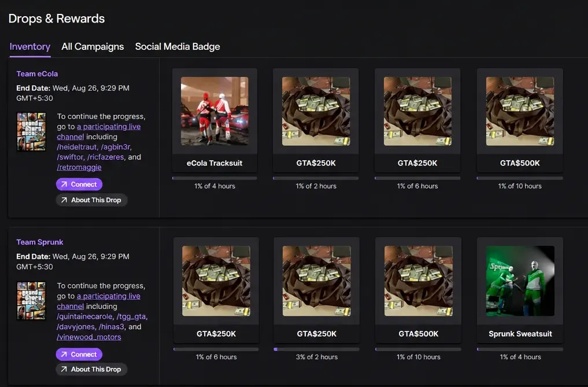Viewport: 588px width, 387px height.
Task: Visit the /heideltraut channel
Action: coord(77,147)
